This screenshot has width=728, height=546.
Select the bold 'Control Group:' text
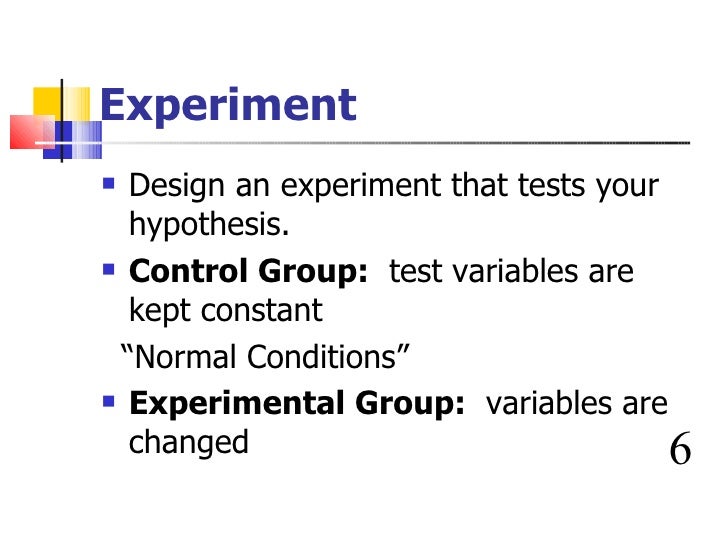click(x=248, y=271)
